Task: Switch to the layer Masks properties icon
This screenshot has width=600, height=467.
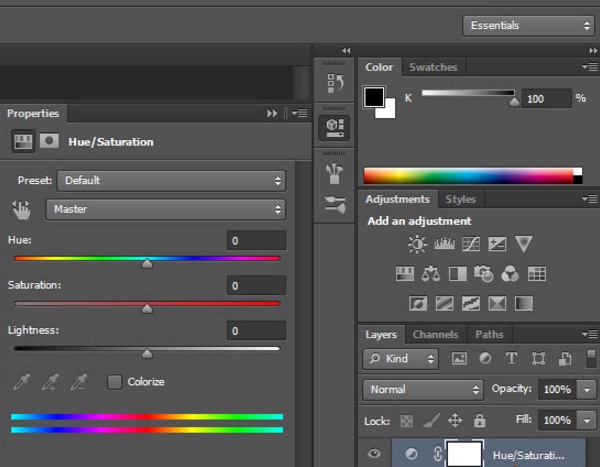Action: tap(49, 141)
